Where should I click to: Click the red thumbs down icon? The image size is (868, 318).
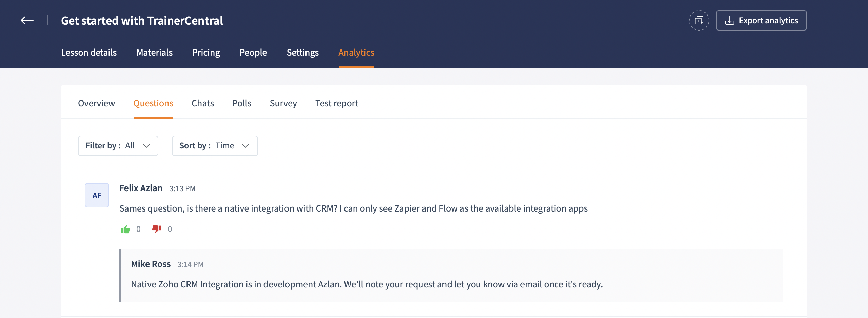point(157,229)
